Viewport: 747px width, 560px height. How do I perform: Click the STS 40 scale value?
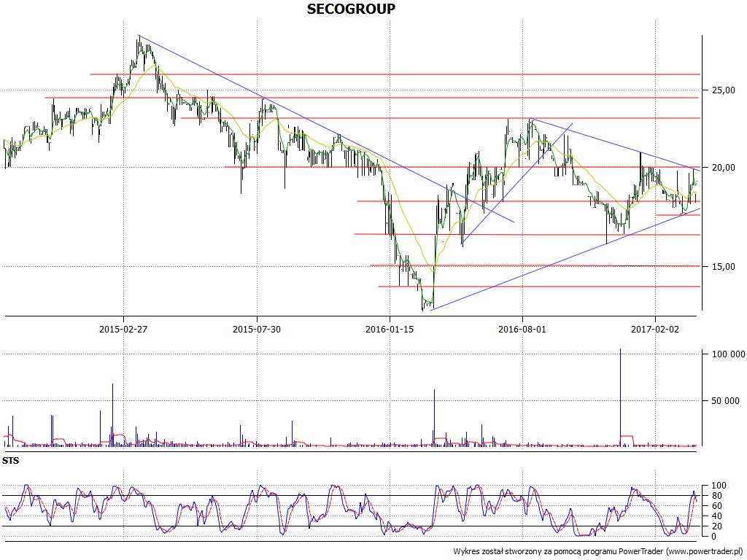pyautogui.click(x=719, y=516)
